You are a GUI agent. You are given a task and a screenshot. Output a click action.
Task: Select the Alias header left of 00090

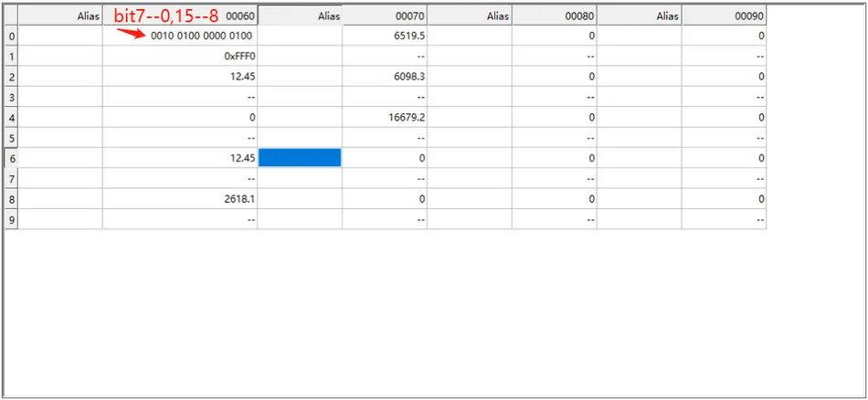[640, 16]
